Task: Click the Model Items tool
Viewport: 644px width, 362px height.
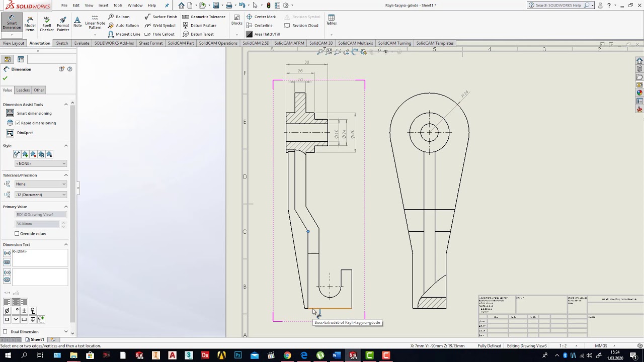Action: pos(30,24)
